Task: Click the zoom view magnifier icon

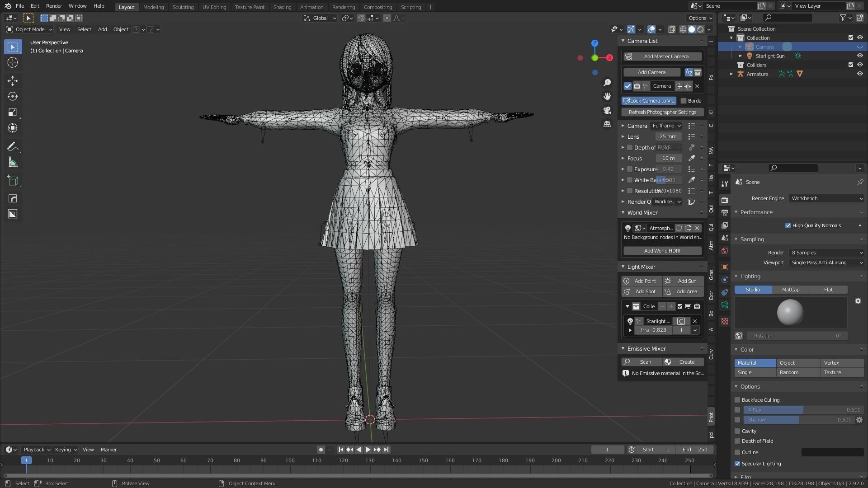Action: [x=607, y=83]
